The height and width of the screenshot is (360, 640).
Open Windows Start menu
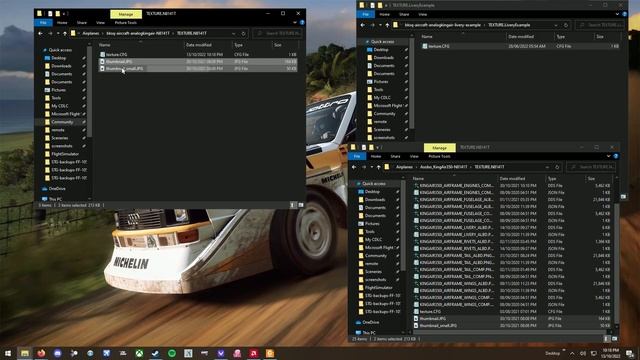click(x=8, y=353)
